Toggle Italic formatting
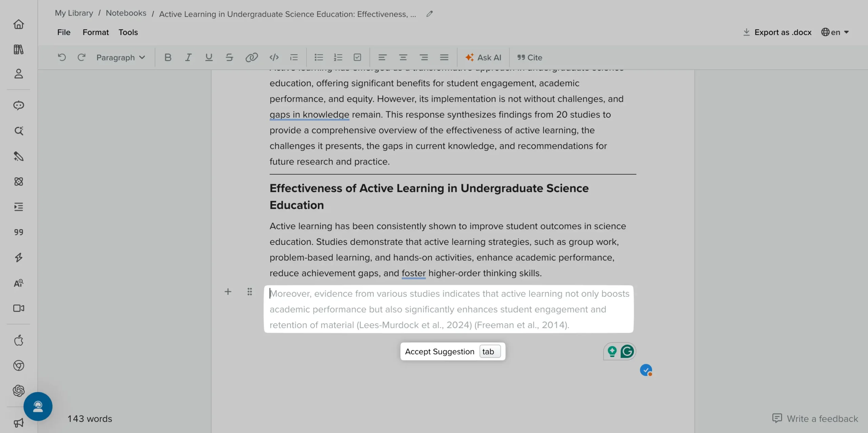The image size is (868, 433). pyautogui.click(x=188, y=57)
